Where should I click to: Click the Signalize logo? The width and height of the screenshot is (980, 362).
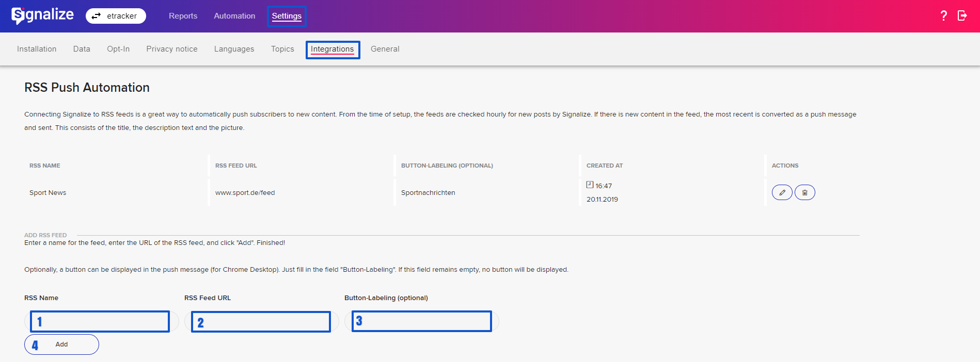[x=43, y=15]
